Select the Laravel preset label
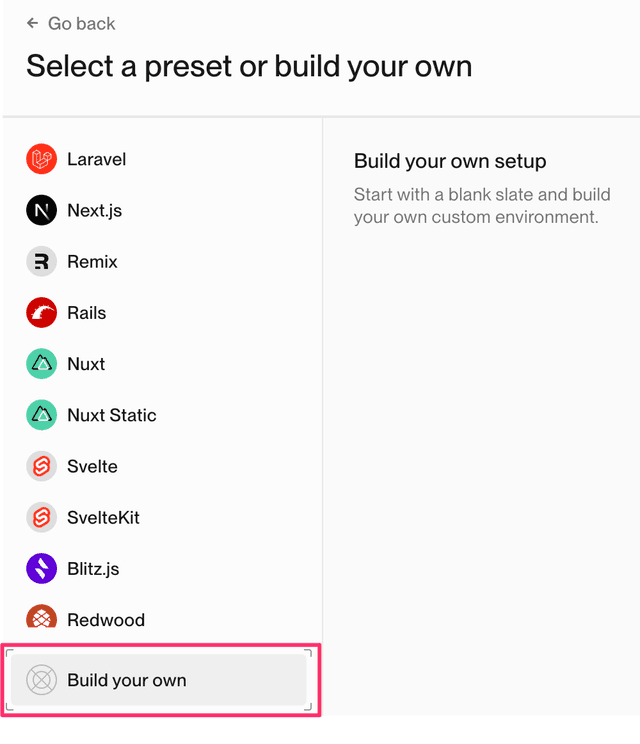The height and width of the screenshot is (744, 640). 96,159
